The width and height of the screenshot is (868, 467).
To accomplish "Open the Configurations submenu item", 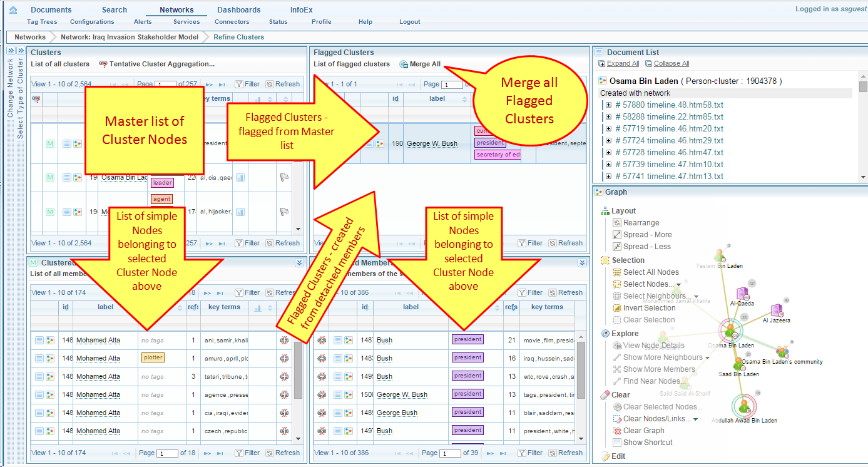I will click(92, 22).
